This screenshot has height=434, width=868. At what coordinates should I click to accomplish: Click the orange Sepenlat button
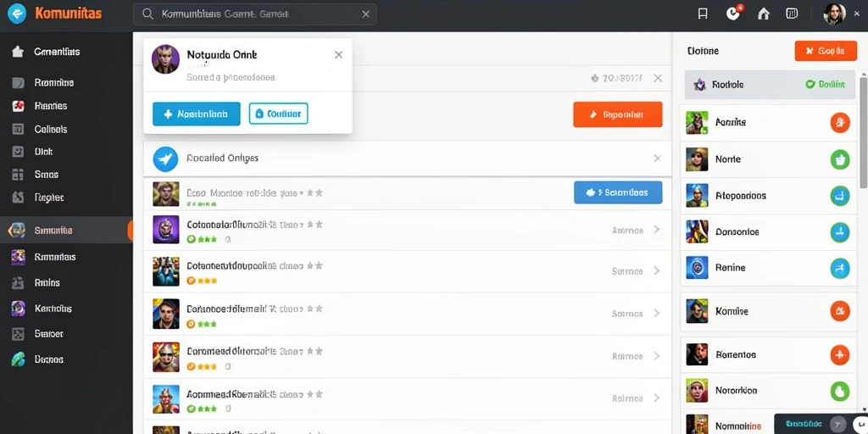tap(618, 114)
